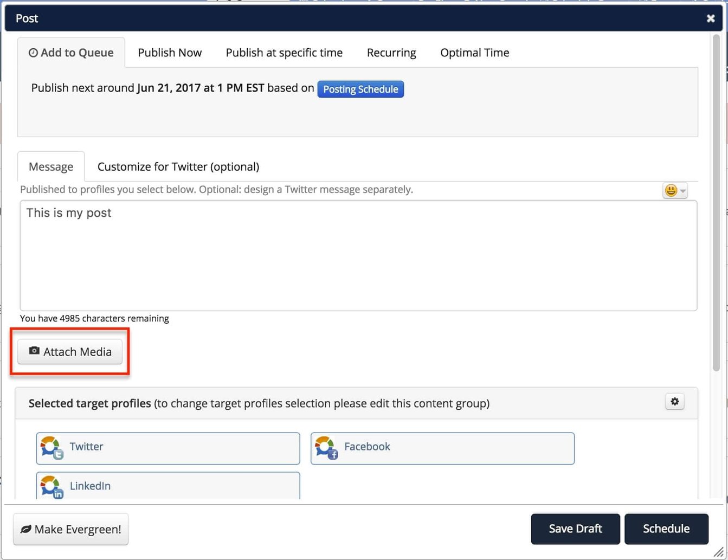
Task: Select the LinkedIn target profile
Action: coord(168,486)
